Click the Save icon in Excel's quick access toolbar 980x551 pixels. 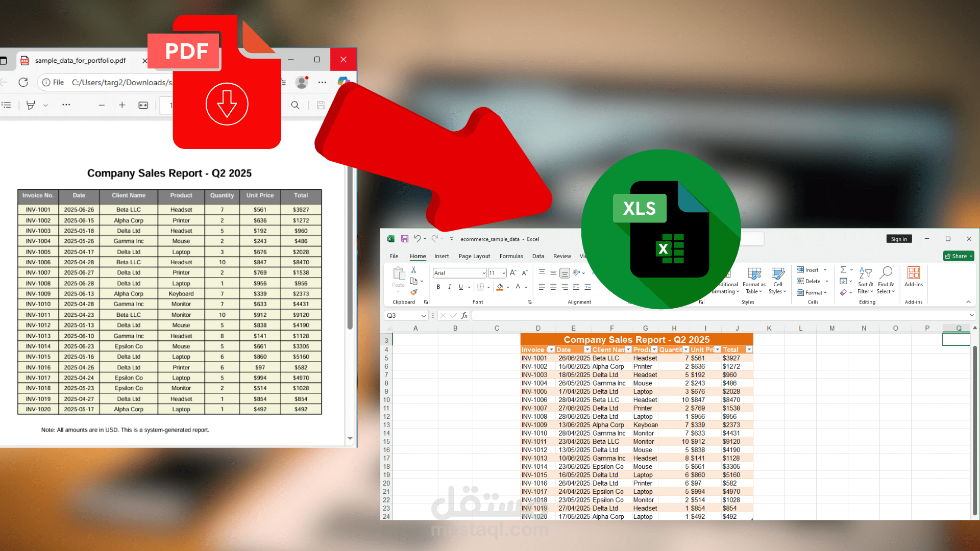click(405, 239)
